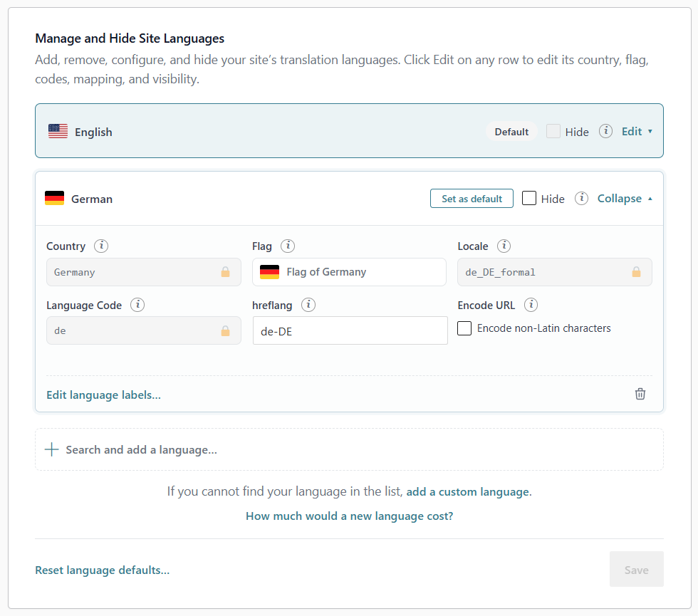
Task: Click the info icon in the German row header
Action: 581,199
